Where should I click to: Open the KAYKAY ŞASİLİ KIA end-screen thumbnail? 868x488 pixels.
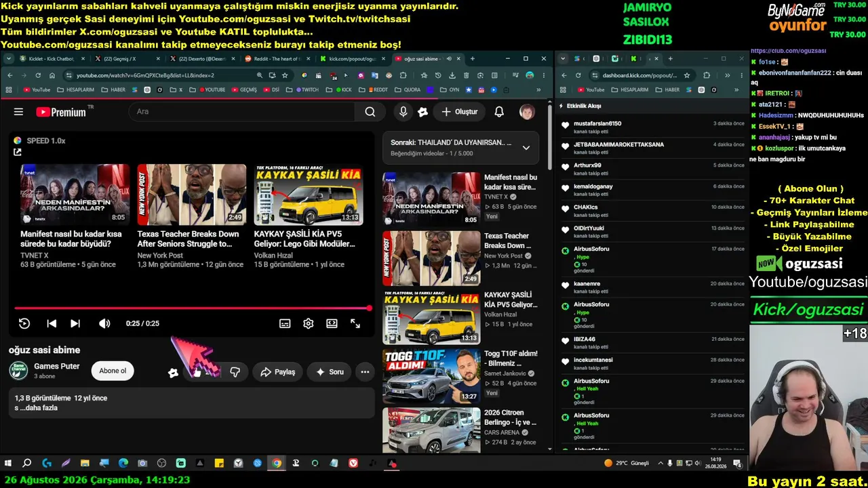(309, 195)
